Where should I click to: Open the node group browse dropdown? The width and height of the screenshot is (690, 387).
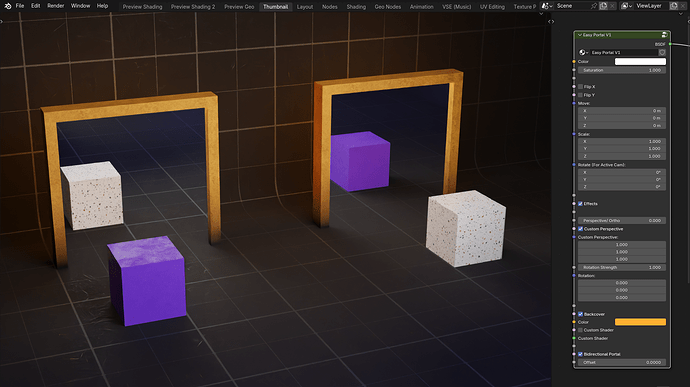[x=584, y=52]
